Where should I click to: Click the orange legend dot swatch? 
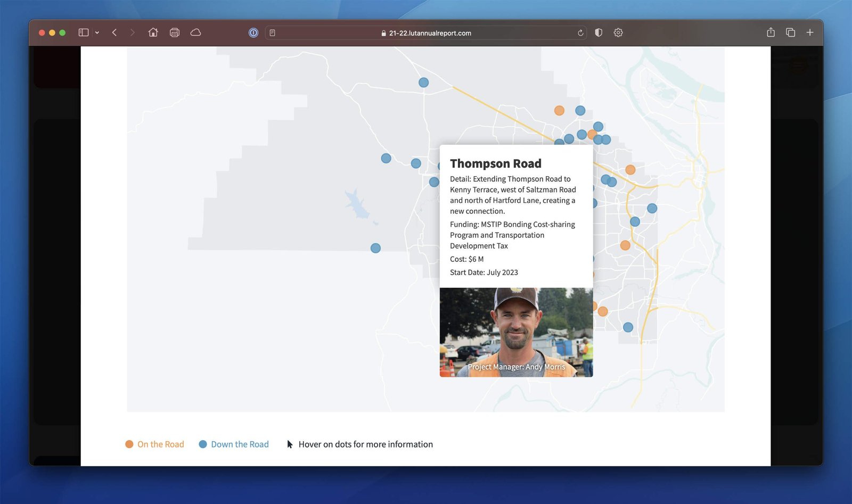129,444
